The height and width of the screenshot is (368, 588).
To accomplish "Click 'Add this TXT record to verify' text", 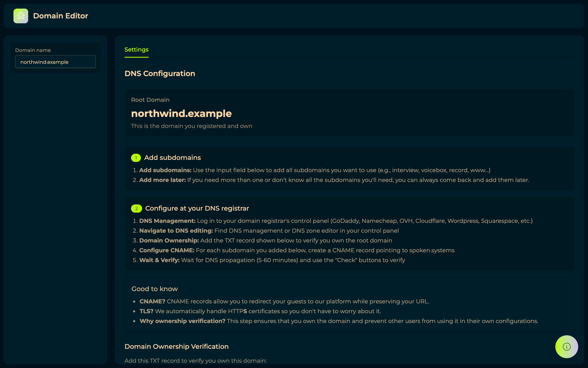I will point(196,361).
